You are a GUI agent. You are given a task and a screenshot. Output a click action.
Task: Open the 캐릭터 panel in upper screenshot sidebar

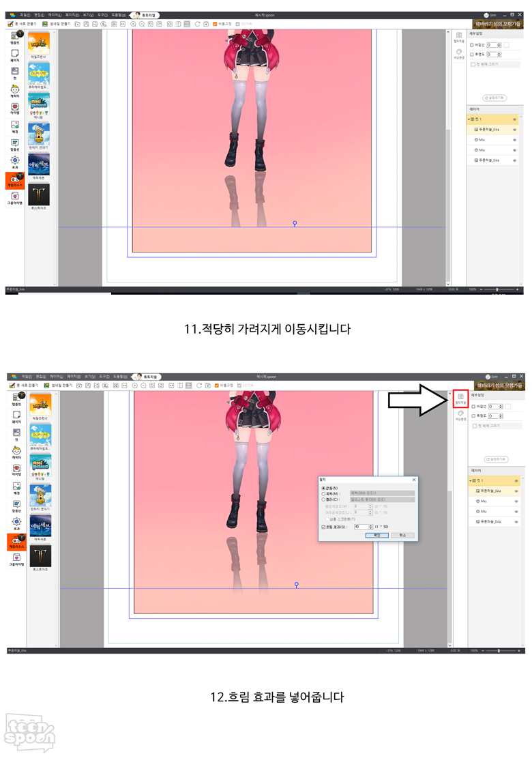pyautogui.click(x=15, y=91)
